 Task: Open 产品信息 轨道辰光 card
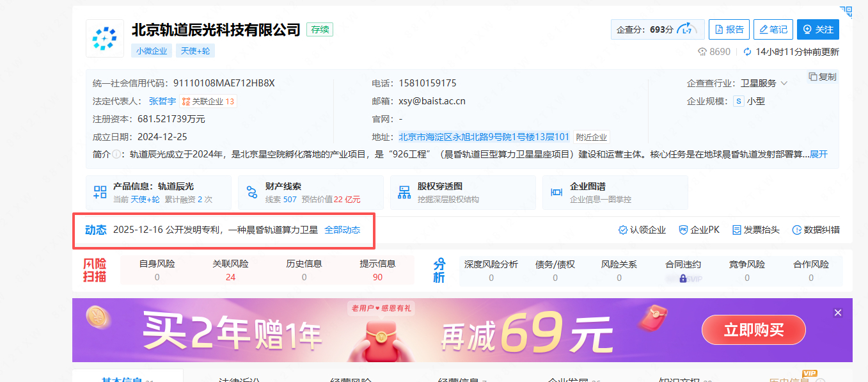(159, 193)
